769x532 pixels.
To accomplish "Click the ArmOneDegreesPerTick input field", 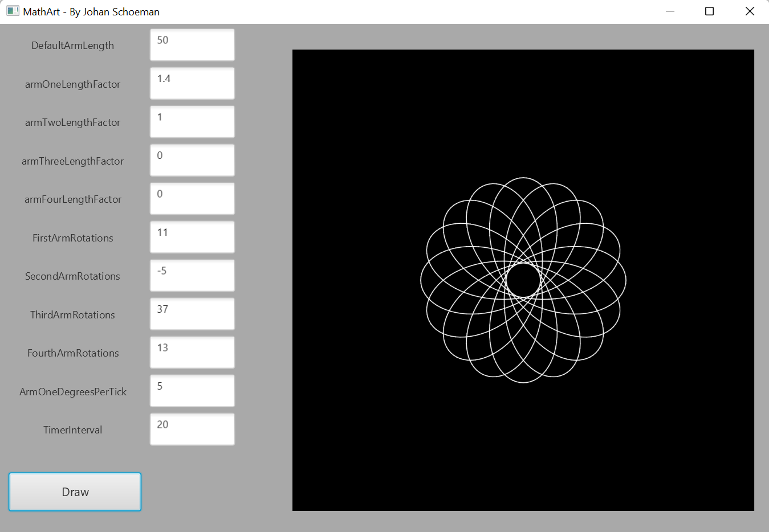I will coord(192,391).
